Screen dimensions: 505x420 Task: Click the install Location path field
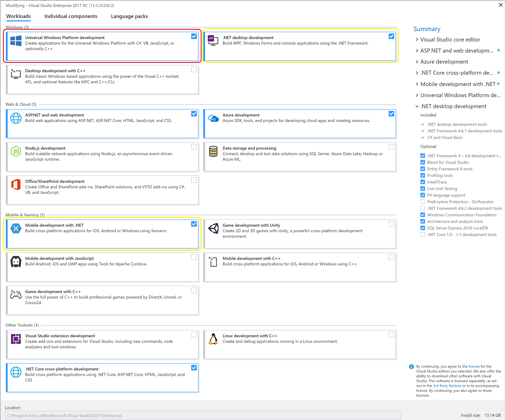tap(203, 416)
